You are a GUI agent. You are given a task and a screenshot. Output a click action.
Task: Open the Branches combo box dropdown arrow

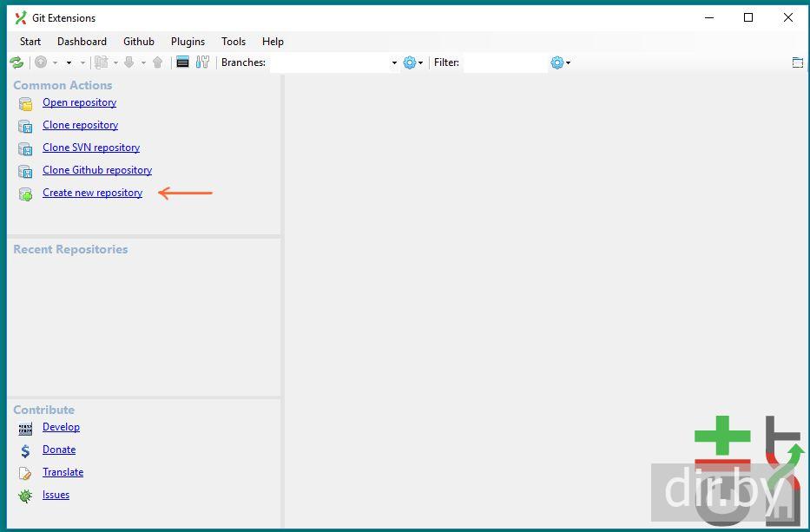[x=394, y=63]
